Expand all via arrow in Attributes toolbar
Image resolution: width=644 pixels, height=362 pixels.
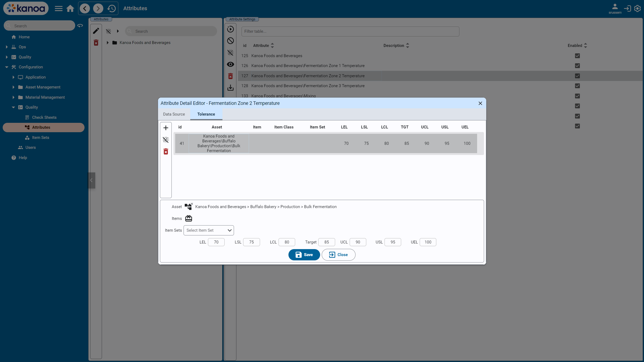[118, 31]
